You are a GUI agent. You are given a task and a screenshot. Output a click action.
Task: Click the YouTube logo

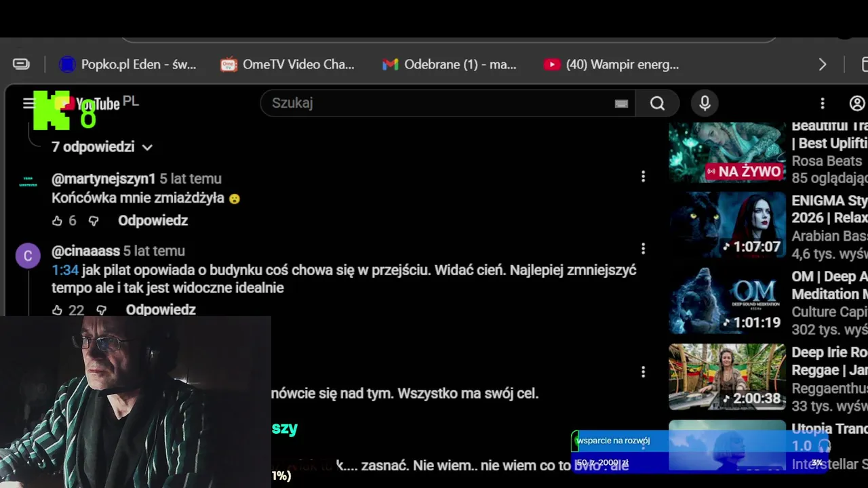click(87, 104)
